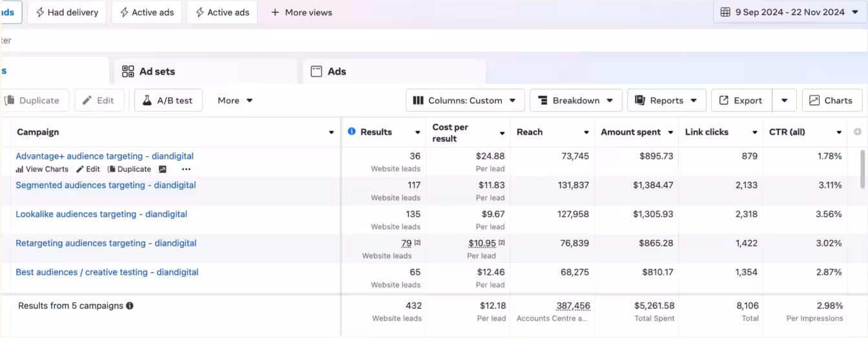Click the Breakdown stack icon
Viewport: 868px width, 338px height.
541,101
